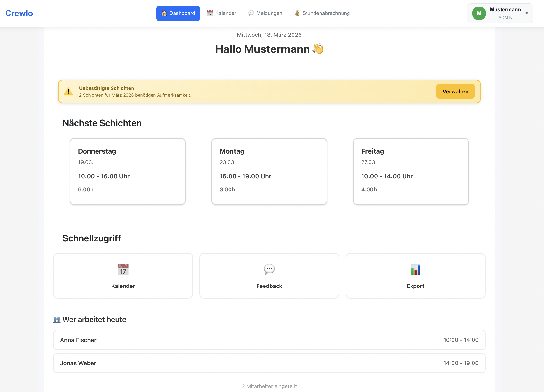Select the Donnerstag shift card
This screenshot has width=544, height=392.
tap(128, 171)
